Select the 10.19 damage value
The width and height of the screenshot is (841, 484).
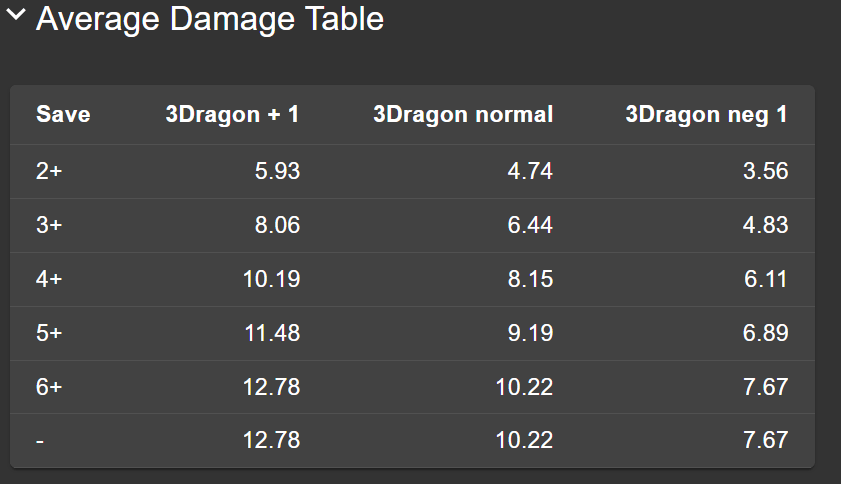(x=271, y=279)
